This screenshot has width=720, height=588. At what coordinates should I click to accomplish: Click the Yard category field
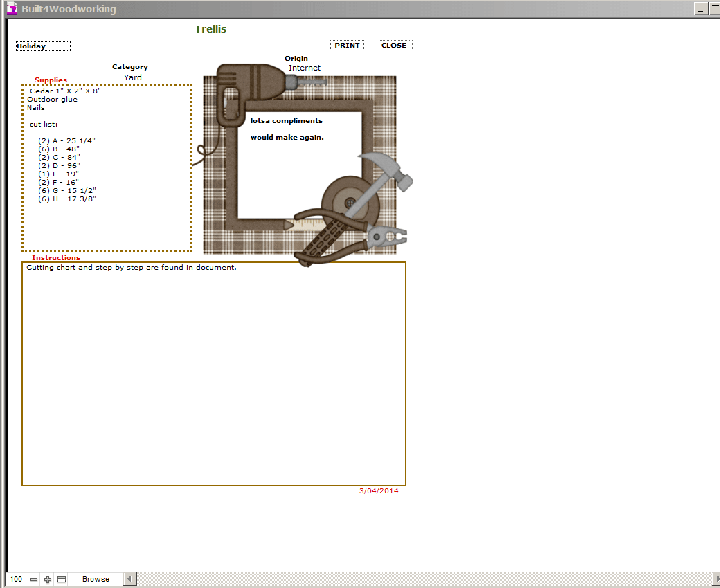(x=133, y=77)
